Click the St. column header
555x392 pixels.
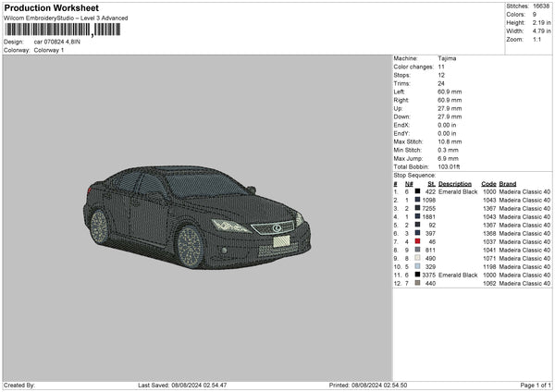point(431,183)
